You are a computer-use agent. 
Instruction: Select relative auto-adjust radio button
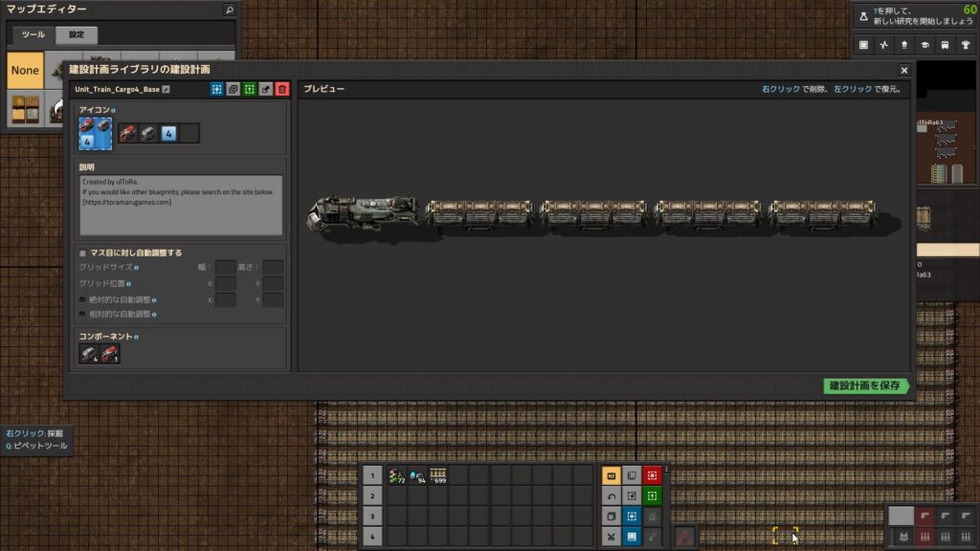pos(82,314)
